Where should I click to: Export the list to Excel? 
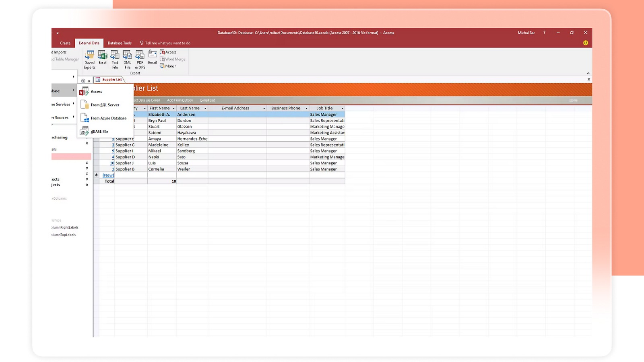coord(103,57)
